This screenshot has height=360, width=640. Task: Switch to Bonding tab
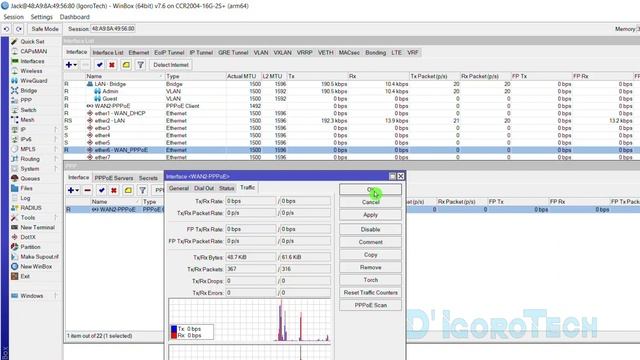tap(376, 53)
